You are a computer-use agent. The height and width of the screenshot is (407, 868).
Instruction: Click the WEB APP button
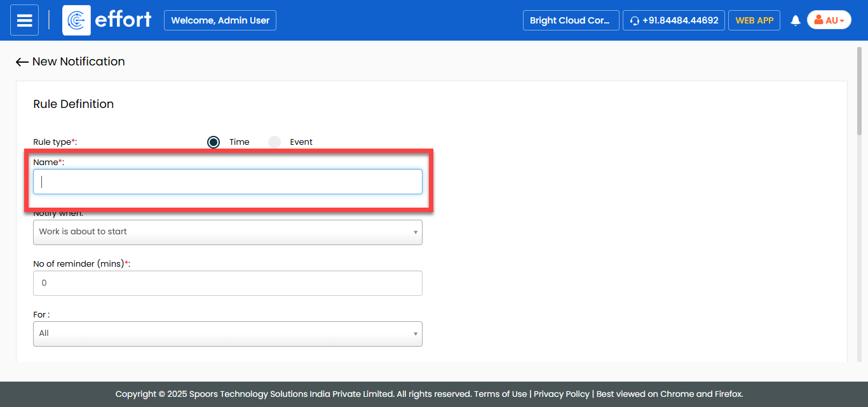coord(754,20)
